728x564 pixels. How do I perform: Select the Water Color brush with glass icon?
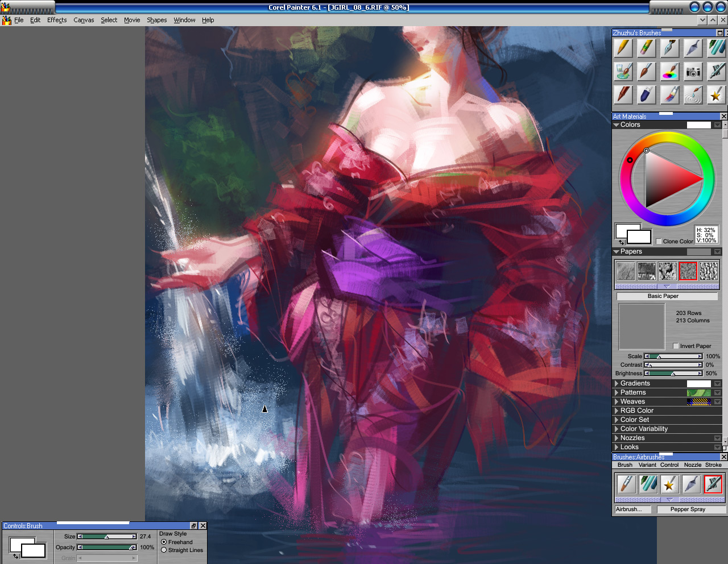[x=624, y=72]
